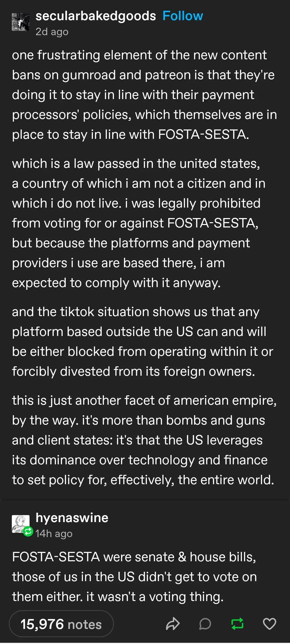Image resolution: width=290 pixels, height=644 pixels.
Task: Like the post with the heart icon
Action: [269, 624]
